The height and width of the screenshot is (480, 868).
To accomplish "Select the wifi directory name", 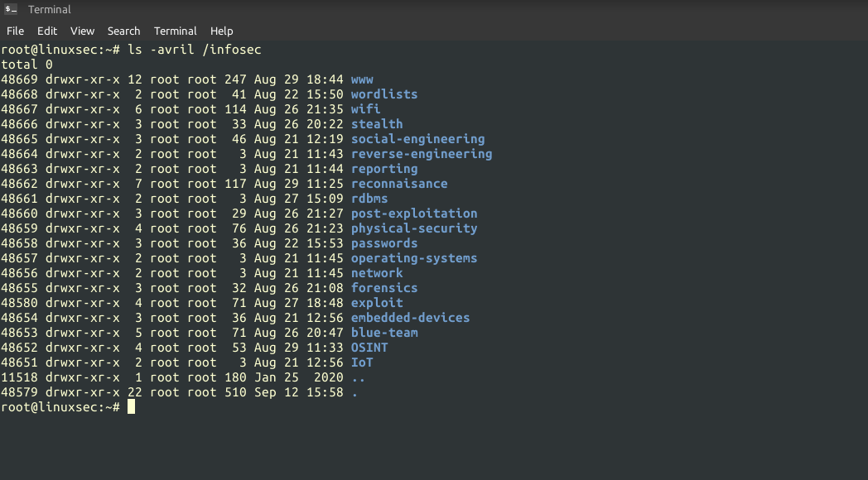I will 364,108.
